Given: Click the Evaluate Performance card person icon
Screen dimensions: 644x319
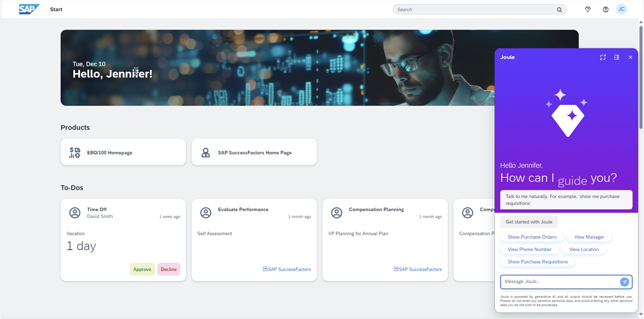Looking at the screenshot, I should 206,213.
